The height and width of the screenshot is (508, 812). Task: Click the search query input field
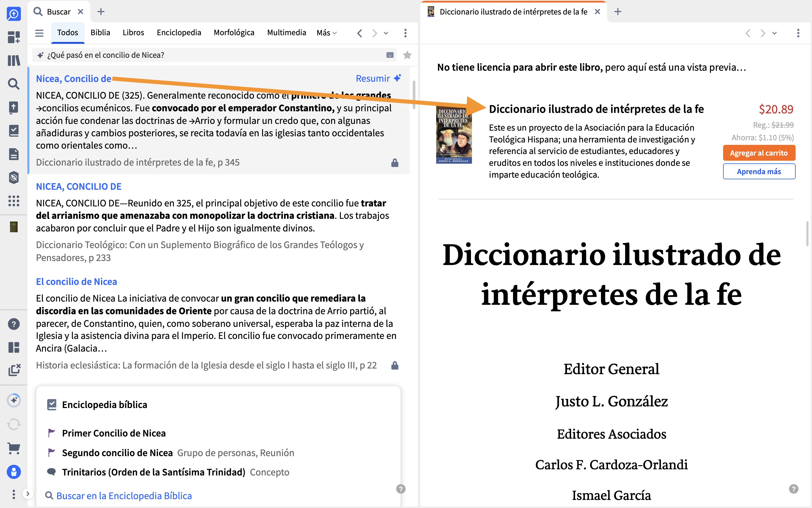[x=214, y=55]
